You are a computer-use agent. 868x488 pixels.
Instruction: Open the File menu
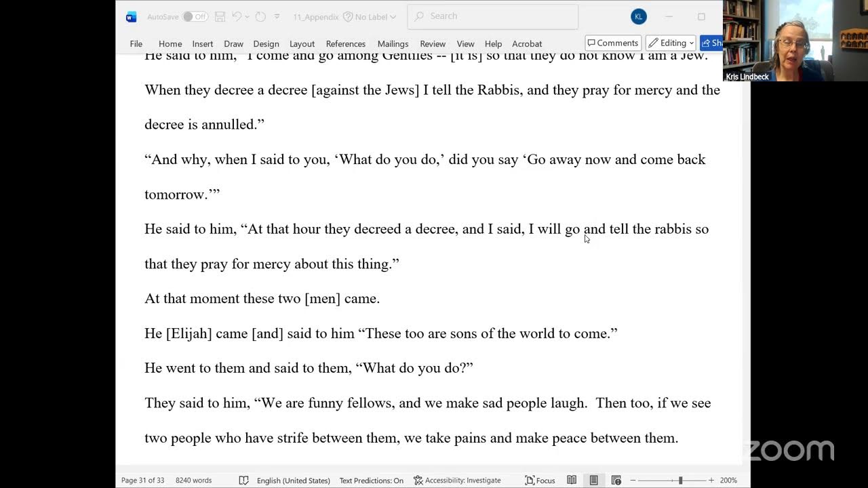tap(136, 43)
